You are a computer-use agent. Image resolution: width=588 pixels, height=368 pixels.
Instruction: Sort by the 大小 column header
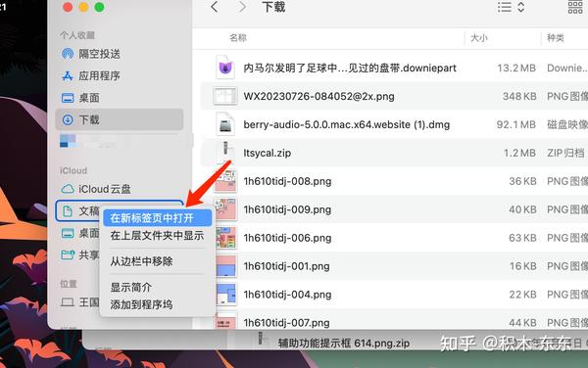(479, 38)
